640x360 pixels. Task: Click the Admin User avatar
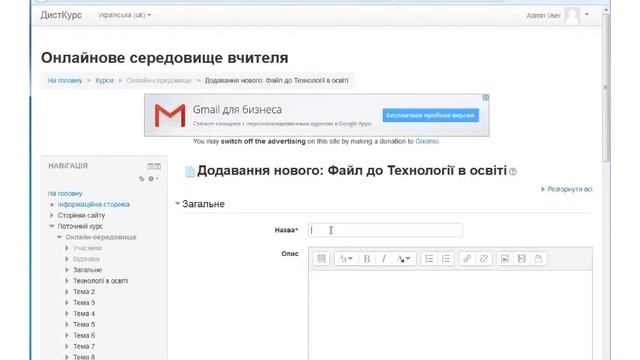click(x=572, y=16)
